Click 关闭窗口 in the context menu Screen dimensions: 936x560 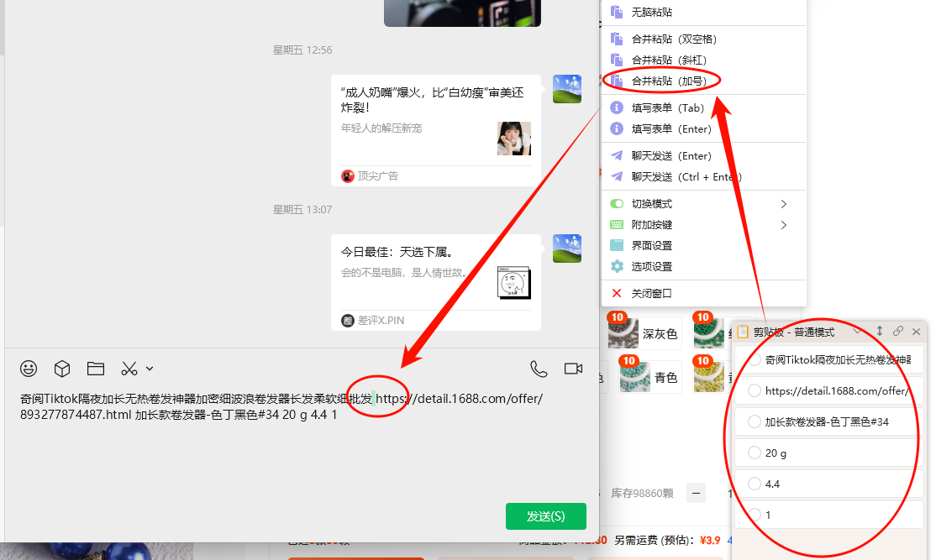(x=704, y=293)
